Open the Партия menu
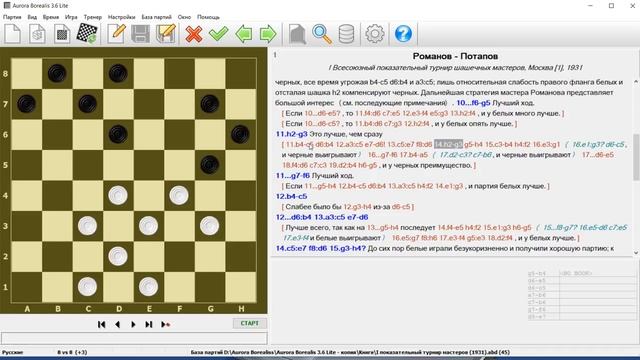The image size is (640, 360). click(12, 17)
